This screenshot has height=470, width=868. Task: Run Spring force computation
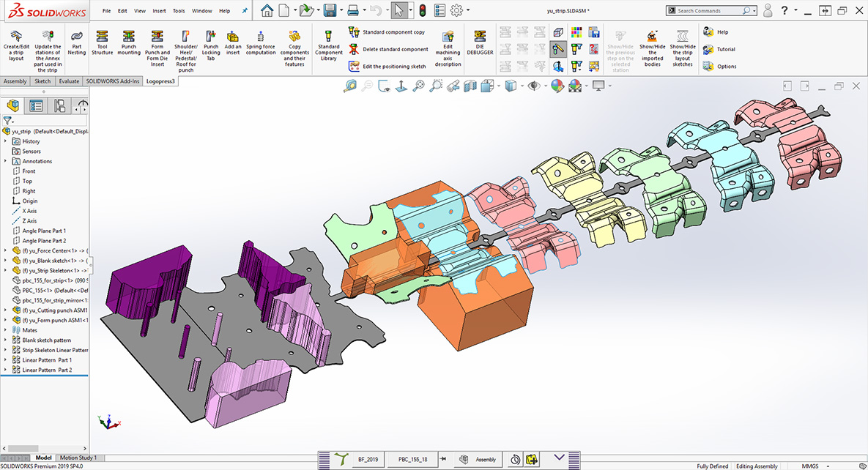pyautogui.click(x=261, y=43)
